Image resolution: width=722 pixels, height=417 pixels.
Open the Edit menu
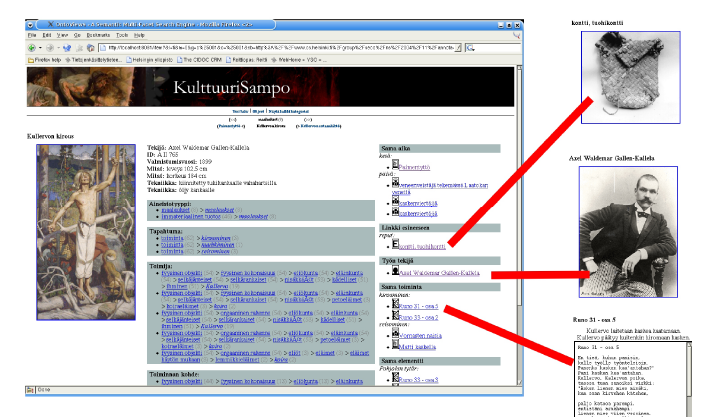tap(47, 35)
